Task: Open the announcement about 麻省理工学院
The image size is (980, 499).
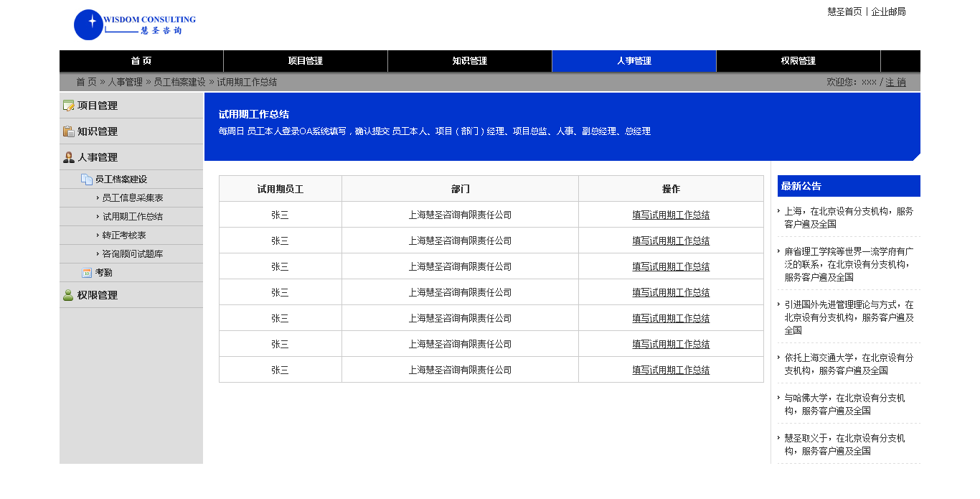Action: pyautogui.click(x=849, y=264)
